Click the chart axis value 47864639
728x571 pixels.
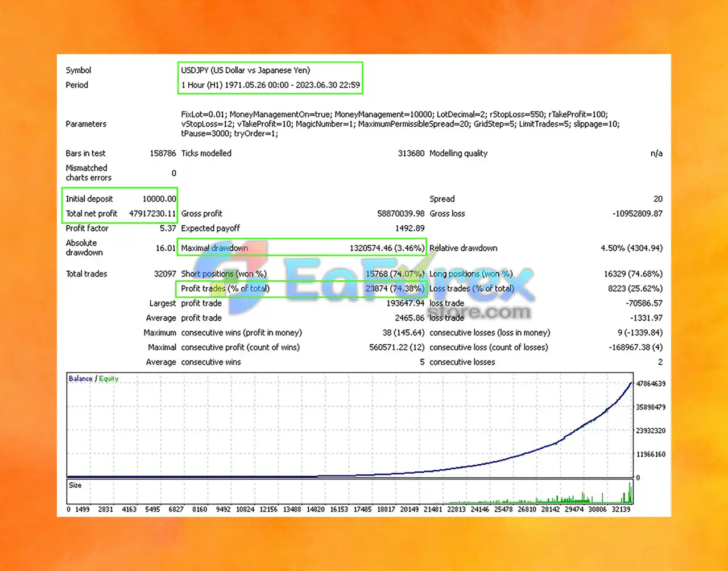[x=651, y=384]
